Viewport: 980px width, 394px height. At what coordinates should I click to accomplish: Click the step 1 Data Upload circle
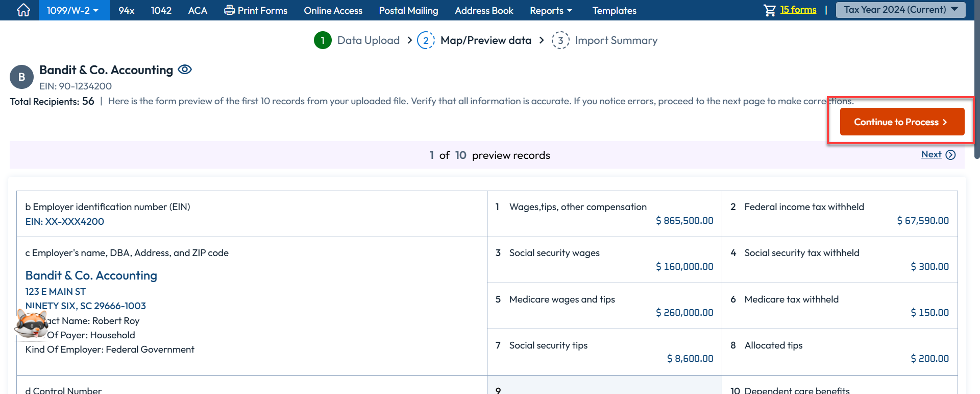pos(323,40)
